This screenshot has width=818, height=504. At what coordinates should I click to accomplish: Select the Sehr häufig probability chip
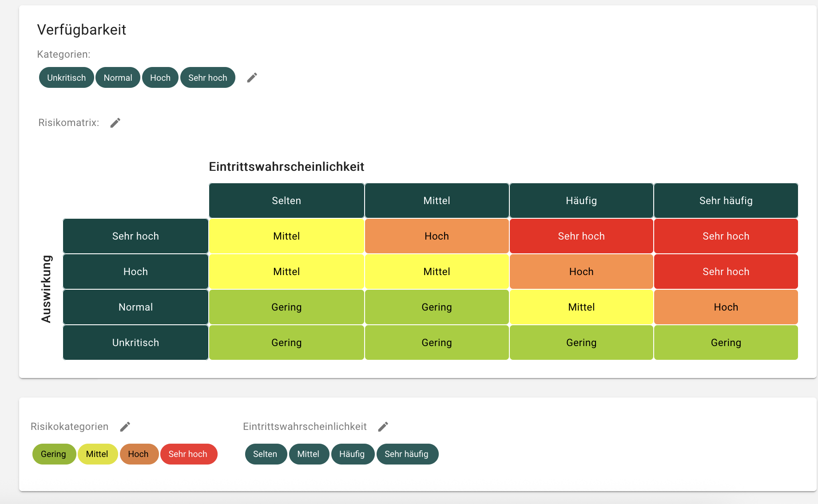coord(407,454)
